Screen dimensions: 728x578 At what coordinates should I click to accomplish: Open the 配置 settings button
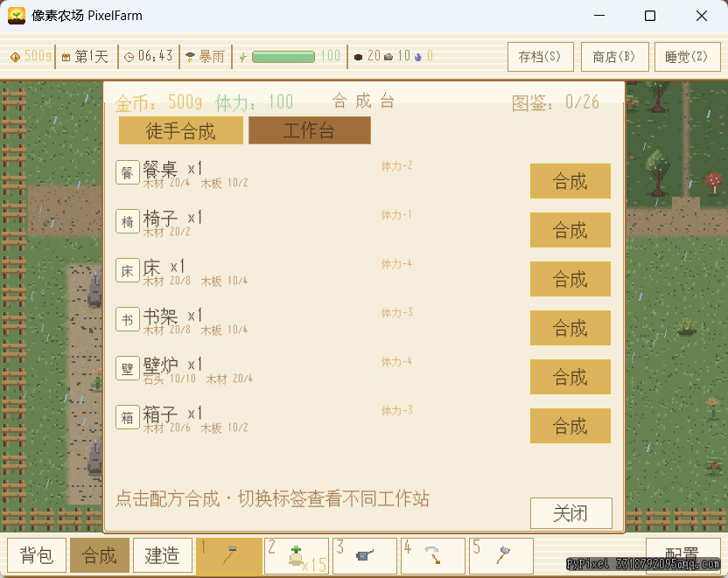click(683, 554)
